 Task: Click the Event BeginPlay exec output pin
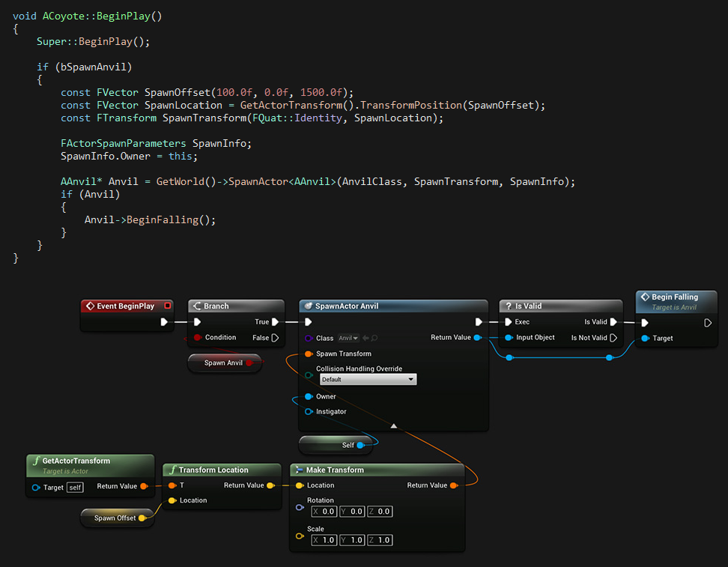pos(164,322)
